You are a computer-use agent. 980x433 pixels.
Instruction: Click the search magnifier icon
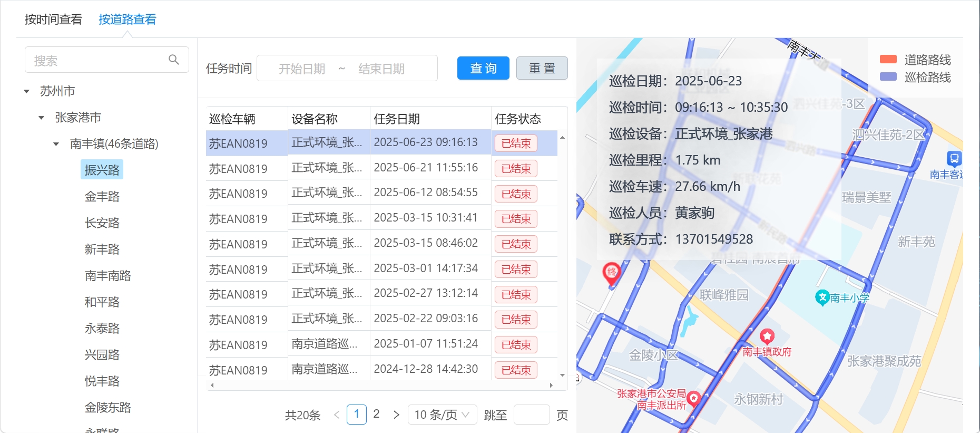click(173, 60)
